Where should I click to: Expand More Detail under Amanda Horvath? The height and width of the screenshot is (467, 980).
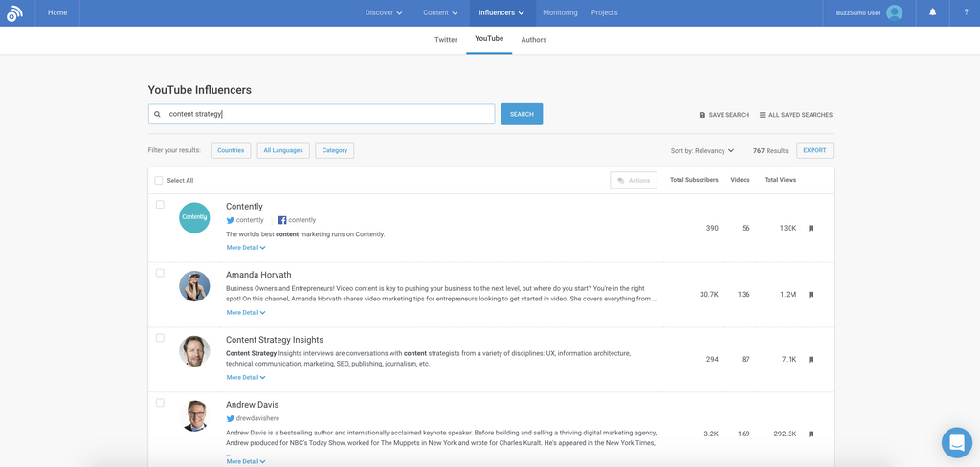[x=246, y=313]
